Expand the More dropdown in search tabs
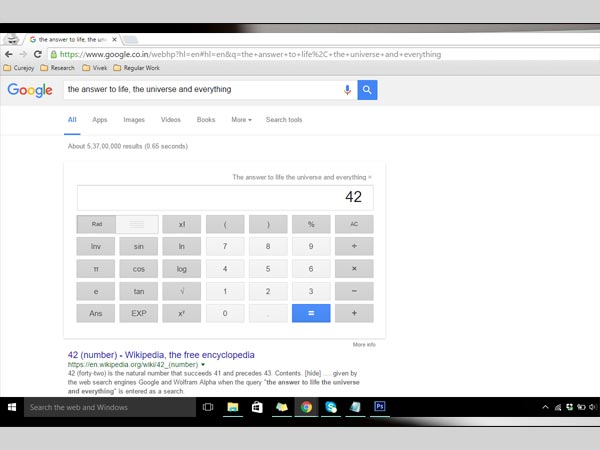This screenshot has height=450, width=600. 241,120
